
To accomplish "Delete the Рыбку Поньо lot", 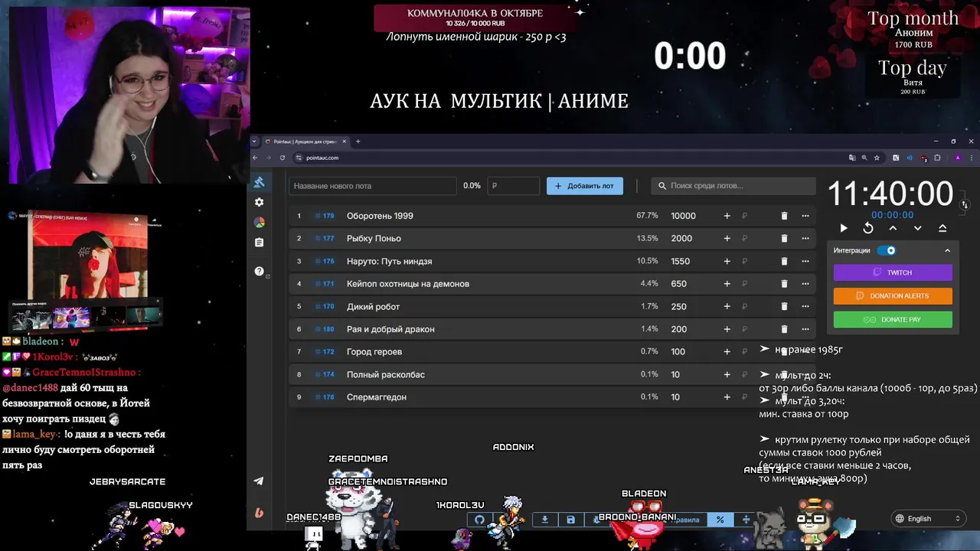I will point(784,239).
